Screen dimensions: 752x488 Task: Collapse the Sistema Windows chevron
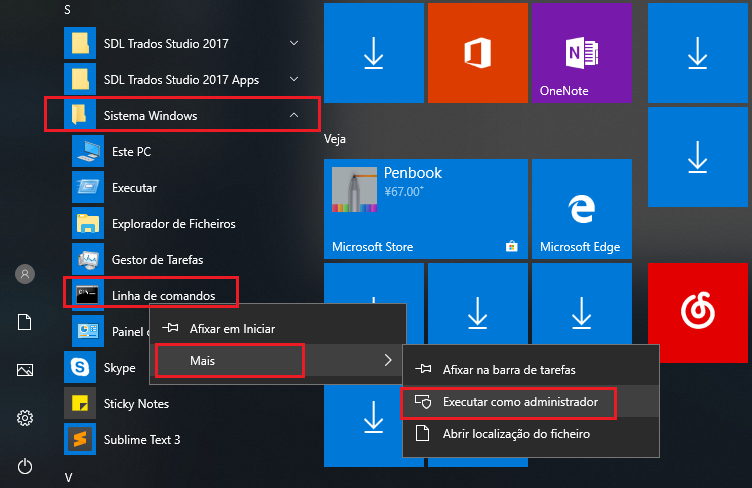click(294, 115)
